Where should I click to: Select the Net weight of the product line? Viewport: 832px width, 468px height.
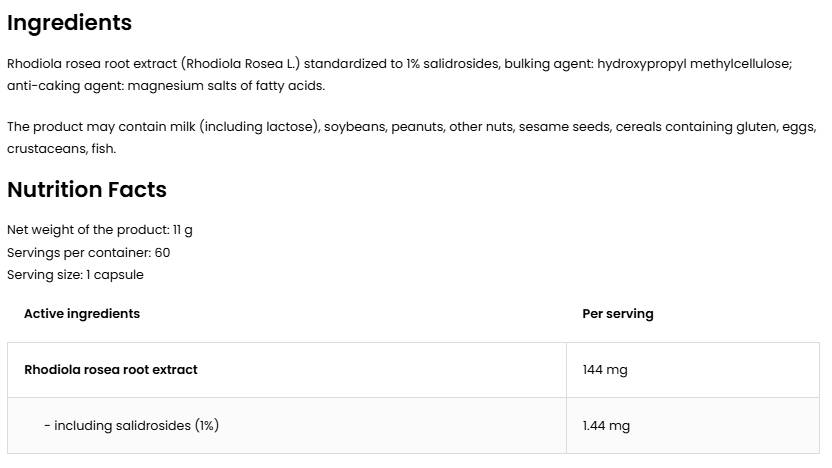point(100,230)
